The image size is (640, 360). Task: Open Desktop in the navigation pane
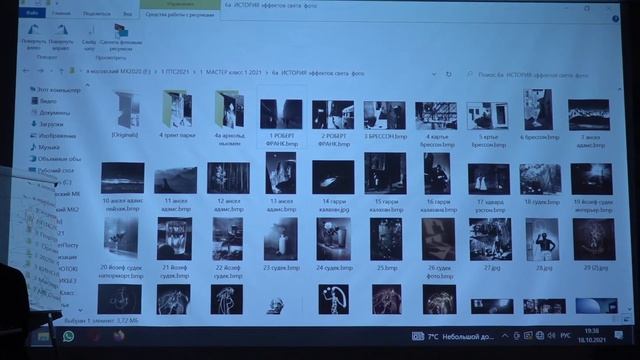point(51,170)
